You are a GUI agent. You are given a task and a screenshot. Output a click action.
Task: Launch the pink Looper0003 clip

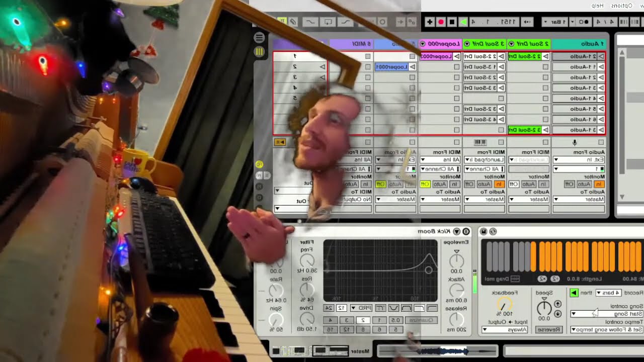click(440, 56)
